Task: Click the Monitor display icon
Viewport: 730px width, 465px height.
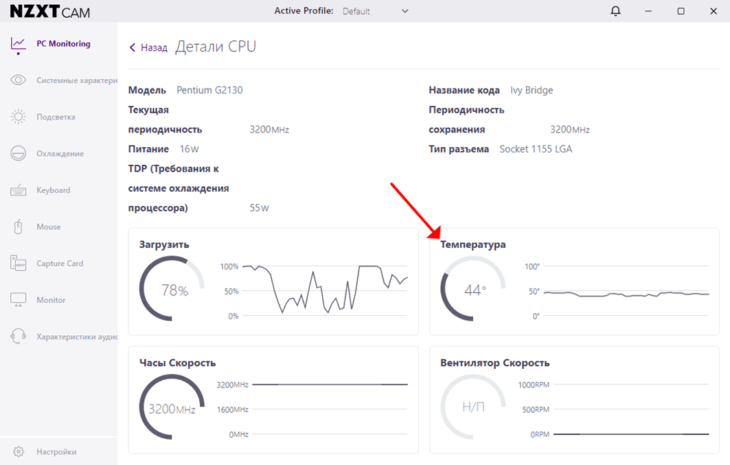Action: [18, 300]
